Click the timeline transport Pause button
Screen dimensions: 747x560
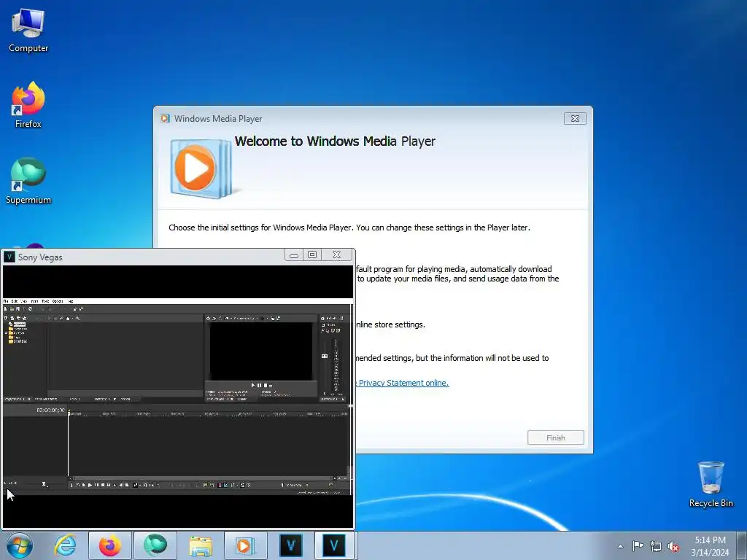click(97, 485)
